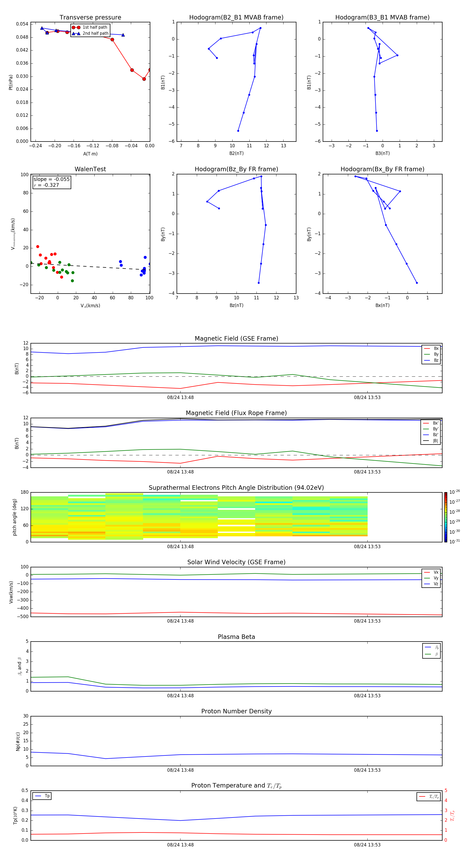Click the 'A(T·m)' x-axis label
This screenshot has height=868, width=473.
(90, 154)
